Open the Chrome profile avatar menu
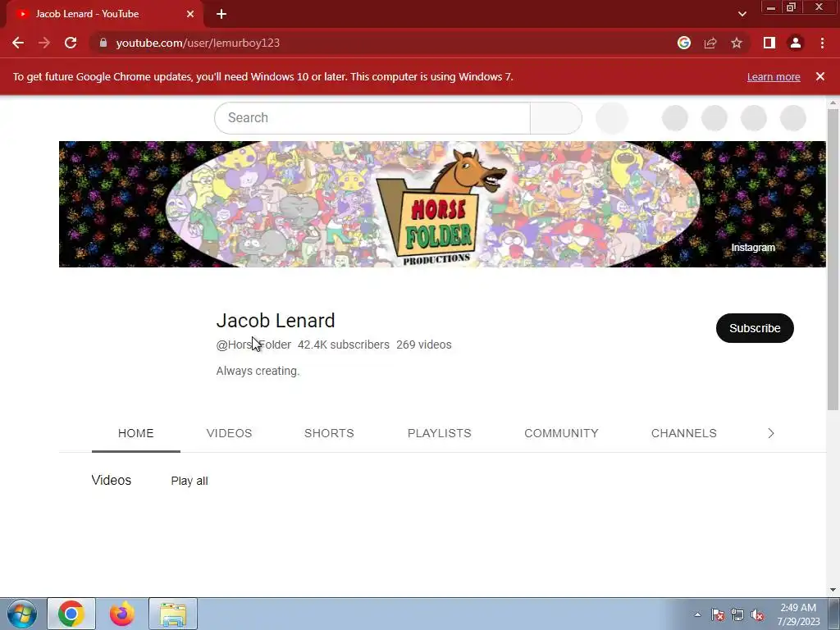This screenshot has height=630, width=840. pyautogui.click(x=796, y=43)
